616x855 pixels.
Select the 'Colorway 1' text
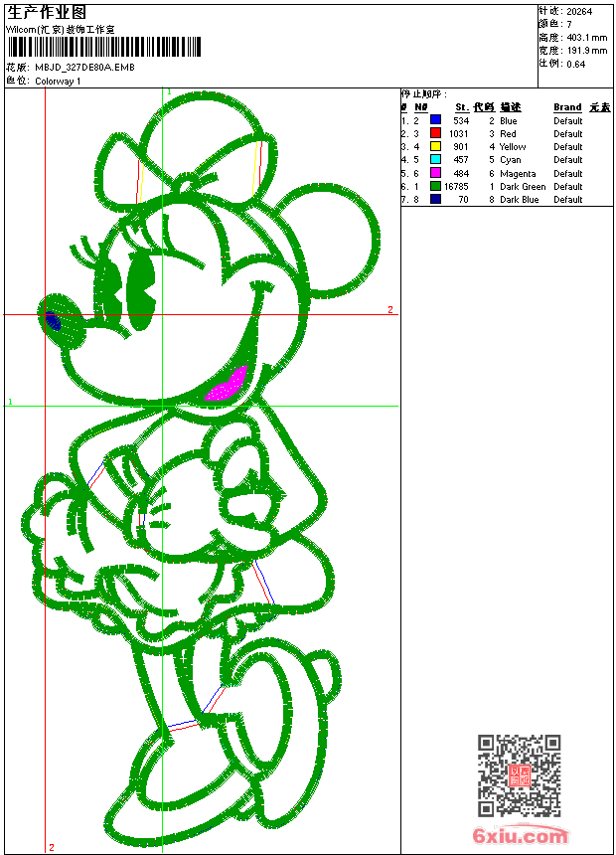coord(58,82)
